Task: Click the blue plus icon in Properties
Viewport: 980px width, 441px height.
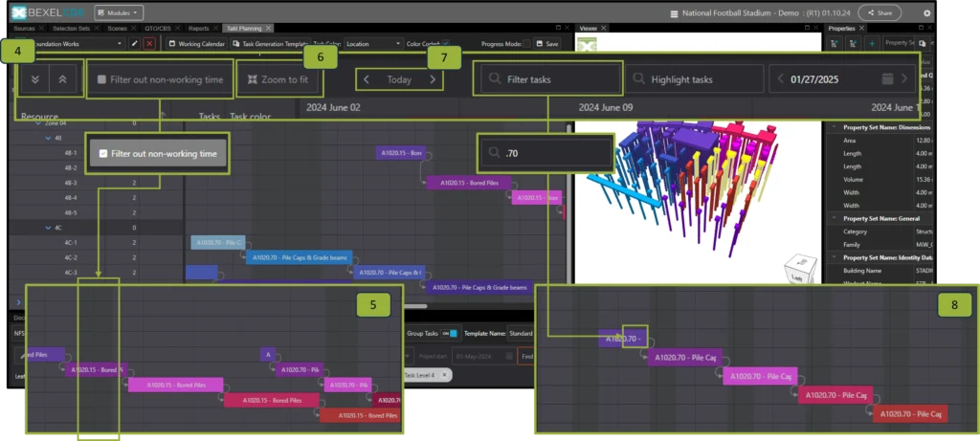Action: point(871,44)
